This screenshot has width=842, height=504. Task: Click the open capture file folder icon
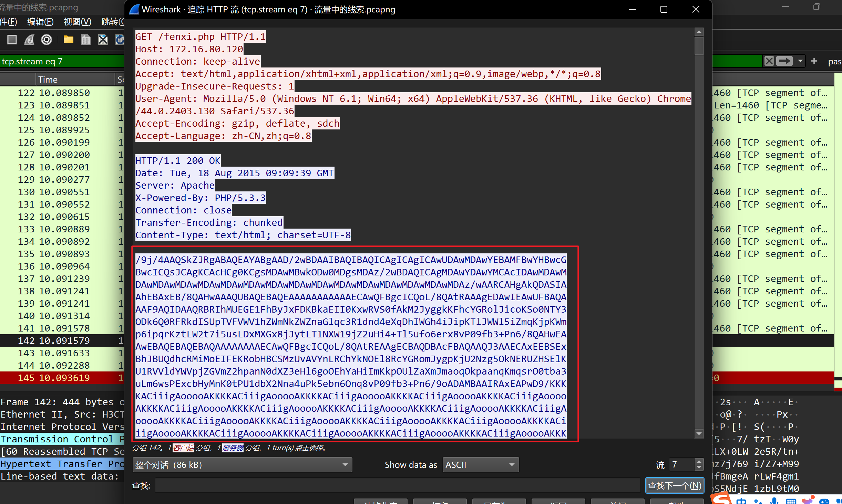68,40
